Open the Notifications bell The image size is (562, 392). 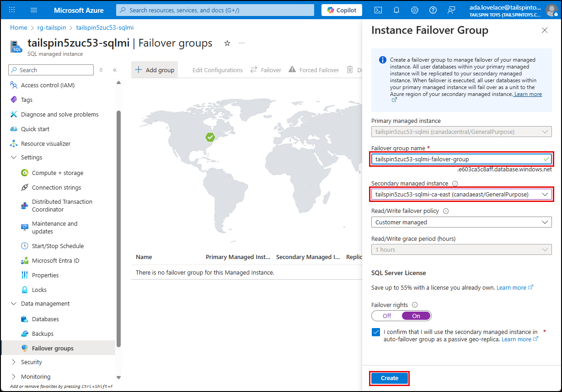click(396, 10)
